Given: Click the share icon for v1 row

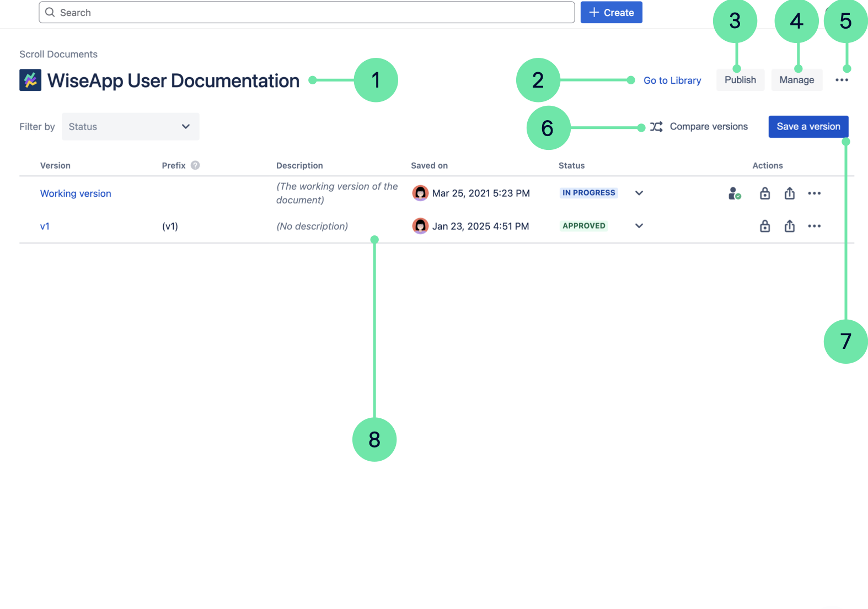Looking at the screenshot, I should pos(790,226).
